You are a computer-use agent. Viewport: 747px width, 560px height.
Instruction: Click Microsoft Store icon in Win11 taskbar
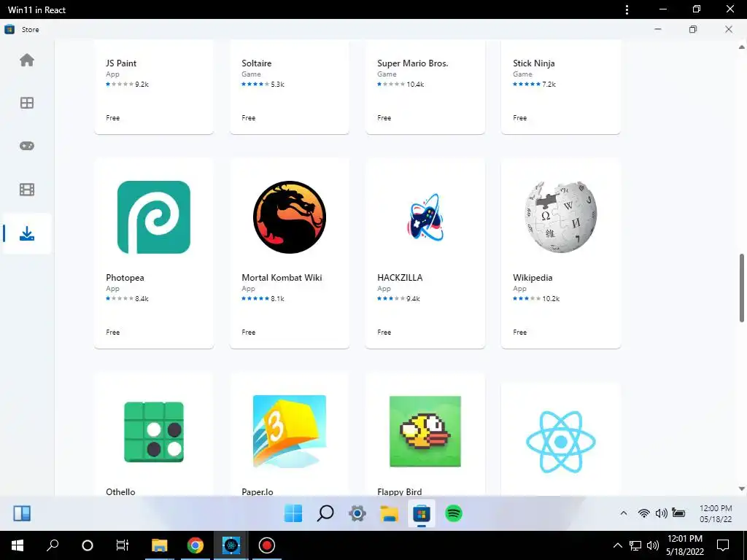[x=421, y=514]
